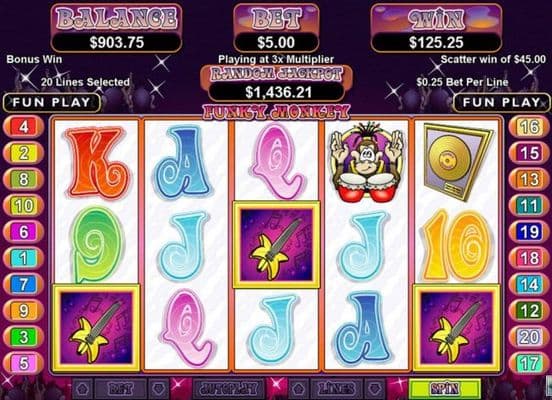552x400 pixels.
Task: Select payline 16 indicator
Action: (529, 127)
